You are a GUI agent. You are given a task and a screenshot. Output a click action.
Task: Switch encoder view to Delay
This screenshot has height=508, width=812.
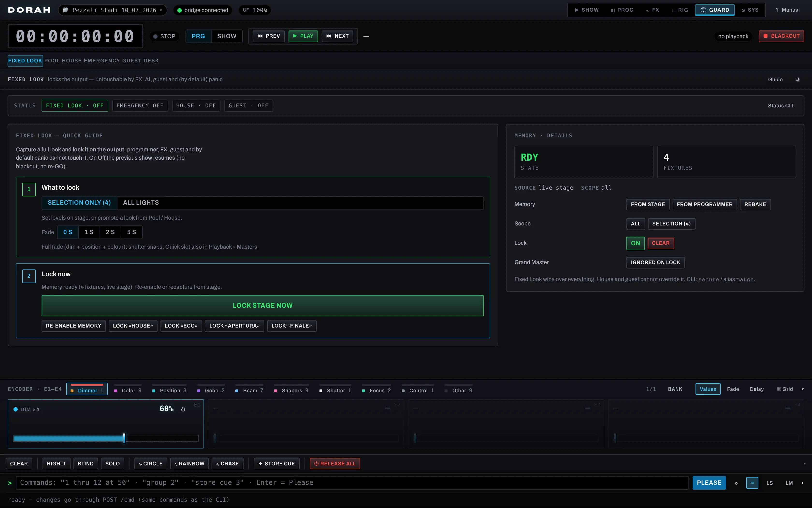(757, 389)
